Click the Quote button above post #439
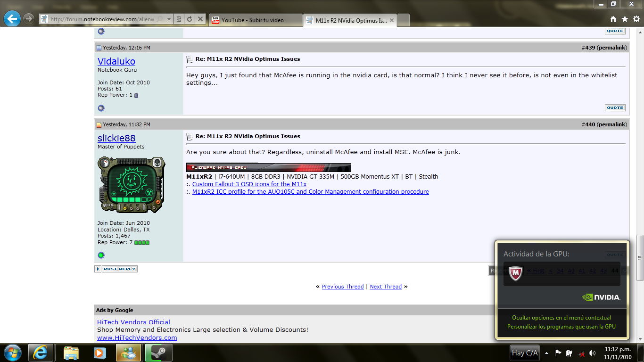 click(x=615, y=31)
